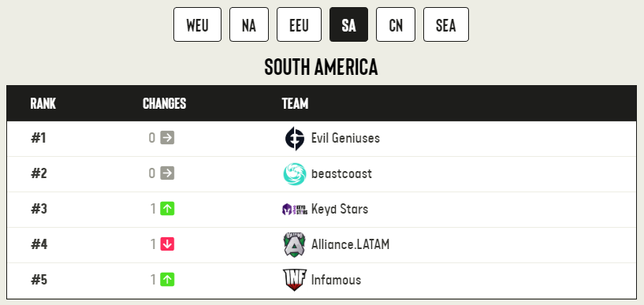Click the Alliance.LATAM team logo
644x305 pixels.
point(295,244)
